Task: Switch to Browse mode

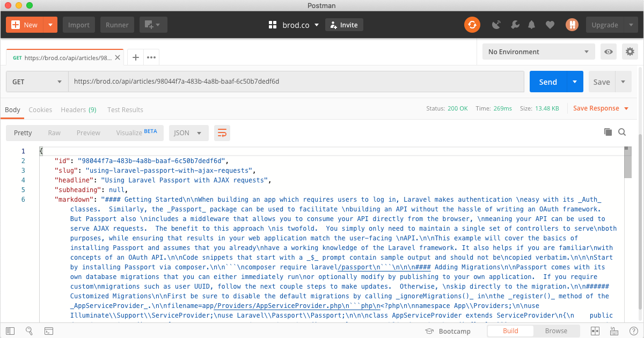Action: coord(557,331)
